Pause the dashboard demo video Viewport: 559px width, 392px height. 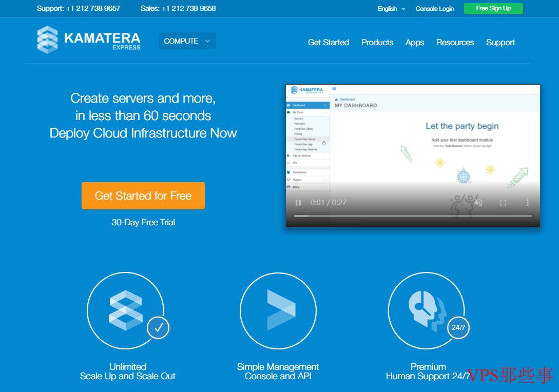(x=298, y=203)
